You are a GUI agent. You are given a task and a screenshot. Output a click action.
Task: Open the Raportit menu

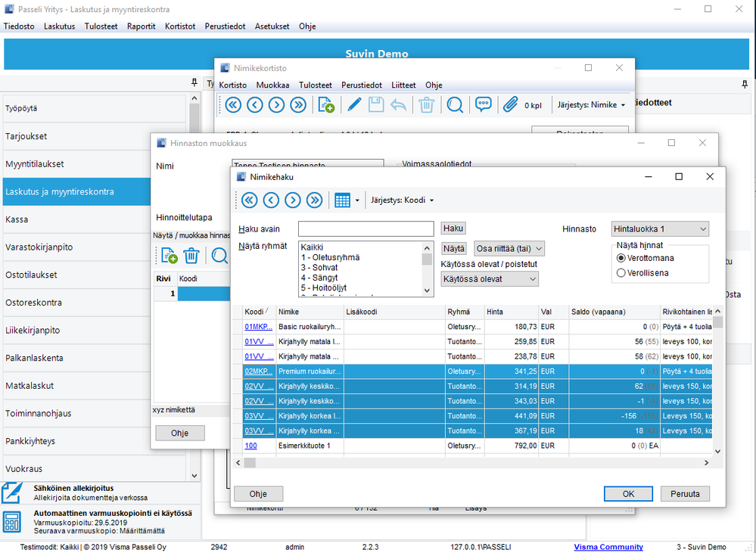141,26
